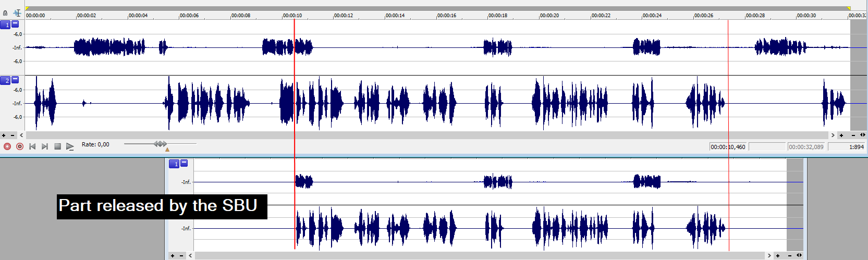Click the orange rate marker under the scrub slider
This screenshot has width=868, height=260.
(167, 150)
